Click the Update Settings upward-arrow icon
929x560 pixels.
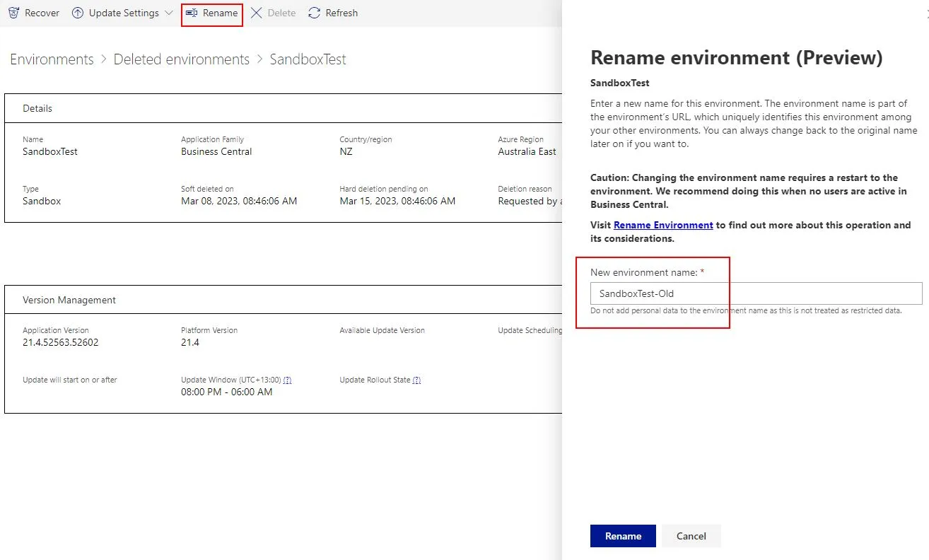(x=78, y=13)
